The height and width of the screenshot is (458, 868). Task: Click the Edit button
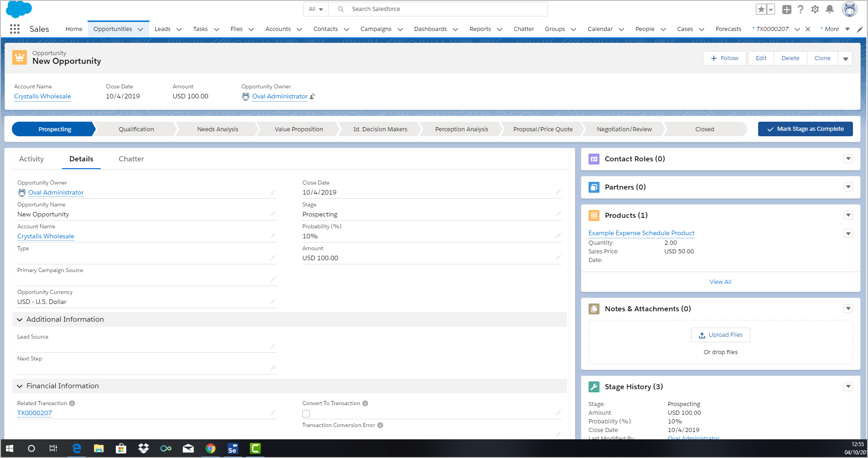pyautogui.click(x=761, y=58)
